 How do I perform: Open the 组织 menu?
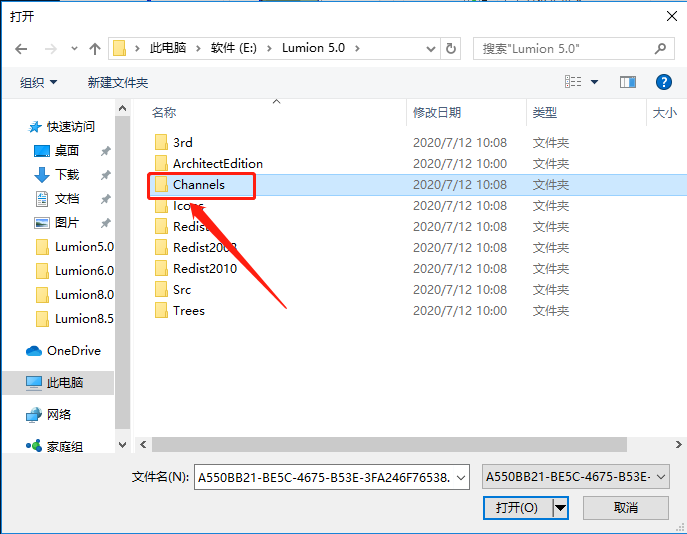coord(39,82)
